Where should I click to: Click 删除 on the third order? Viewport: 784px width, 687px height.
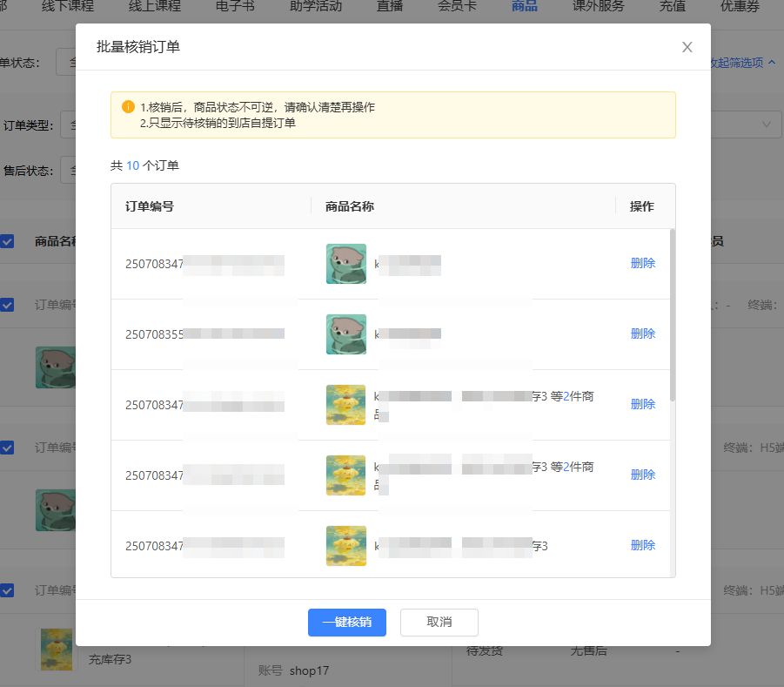[642, 404]
